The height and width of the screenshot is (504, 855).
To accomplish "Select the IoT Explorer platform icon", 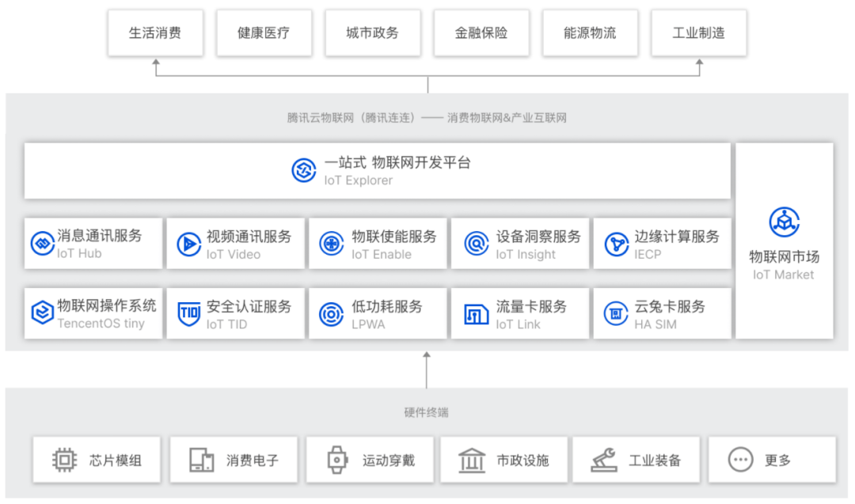I will coord(304,170).
